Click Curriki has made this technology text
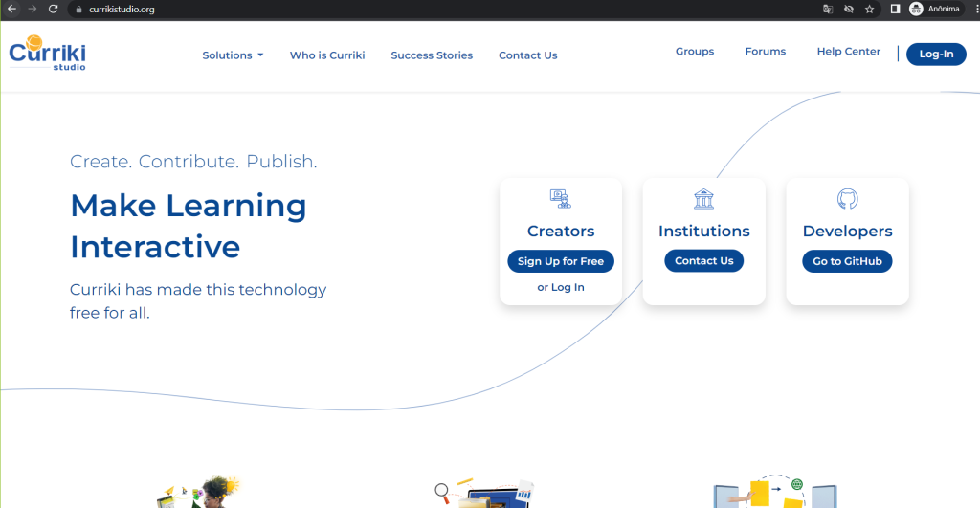Screen dimensions: 980x508 198,301
